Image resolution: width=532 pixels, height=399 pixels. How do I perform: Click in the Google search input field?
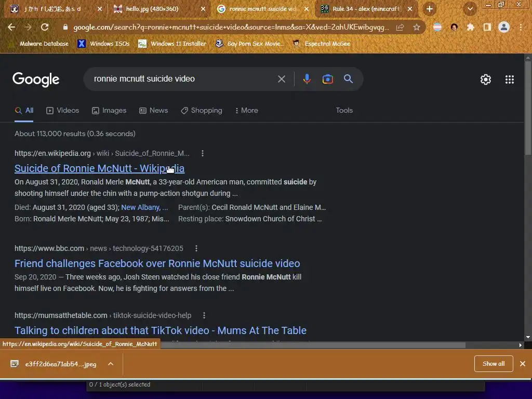tap(183, 79)
